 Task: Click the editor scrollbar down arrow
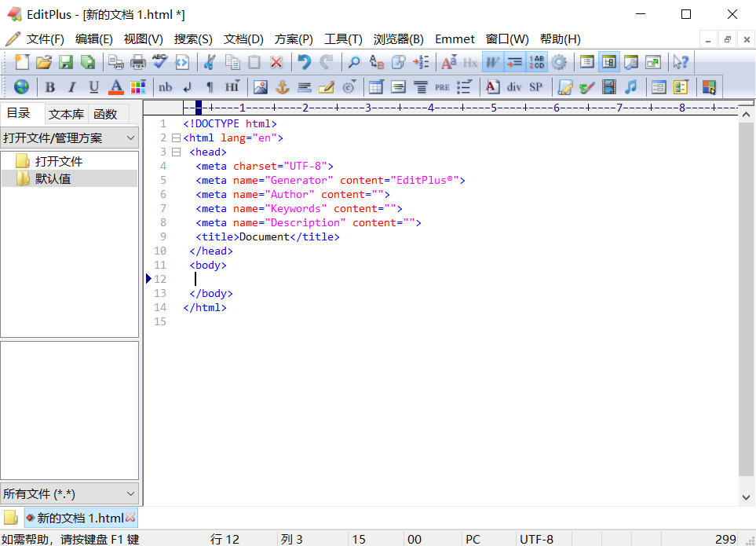(x=746, y=497)
